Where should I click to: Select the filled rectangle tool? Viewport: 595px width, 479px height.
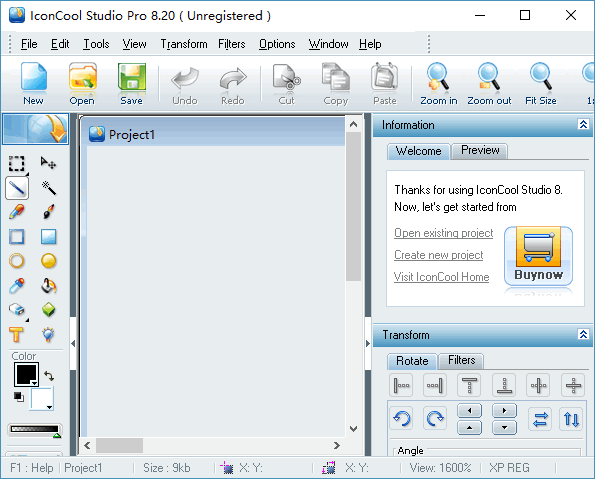pyautogui.click(x=49, y=236)
